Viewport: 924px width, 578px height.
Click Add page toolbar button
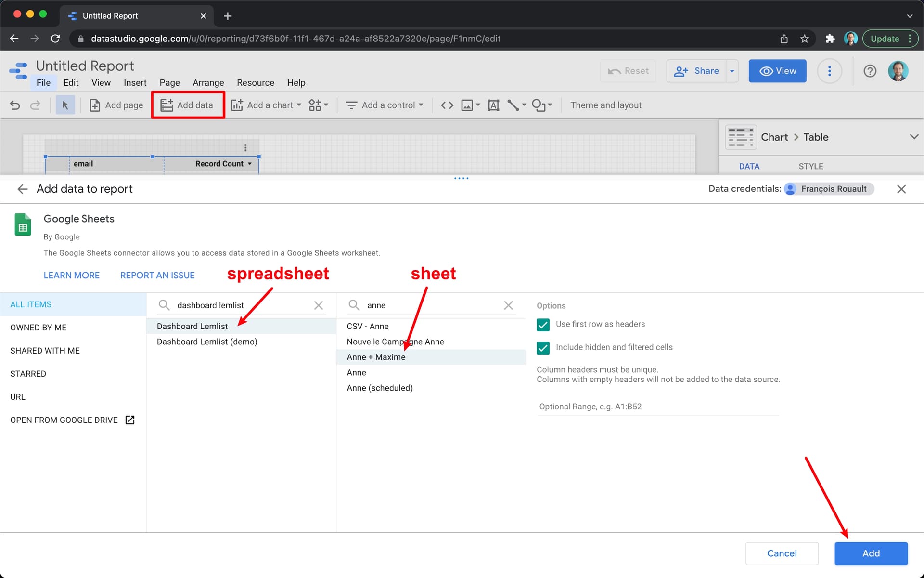point(116,105)
